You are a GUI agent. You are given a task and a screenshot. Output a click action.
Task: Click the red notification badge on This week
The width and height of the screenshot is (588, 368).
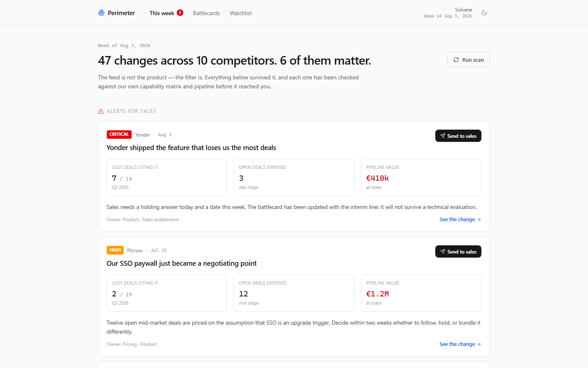pos(180,13)
